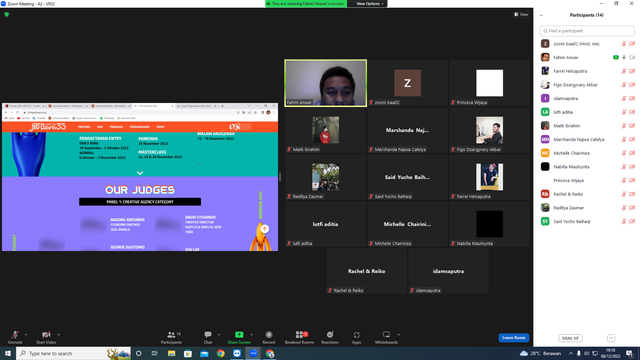Expand video options arrow next to Start Video

click(58, 335)
